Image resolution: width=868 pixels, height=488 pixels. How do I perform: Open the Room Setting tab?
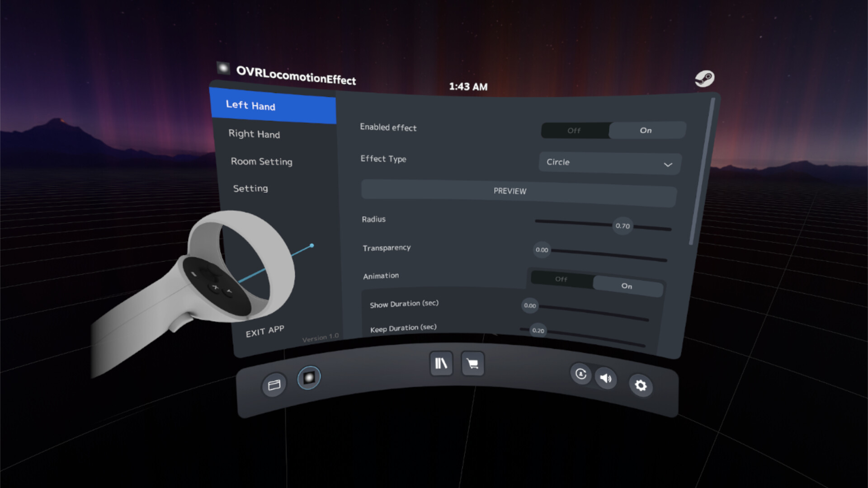coord(261,161)
